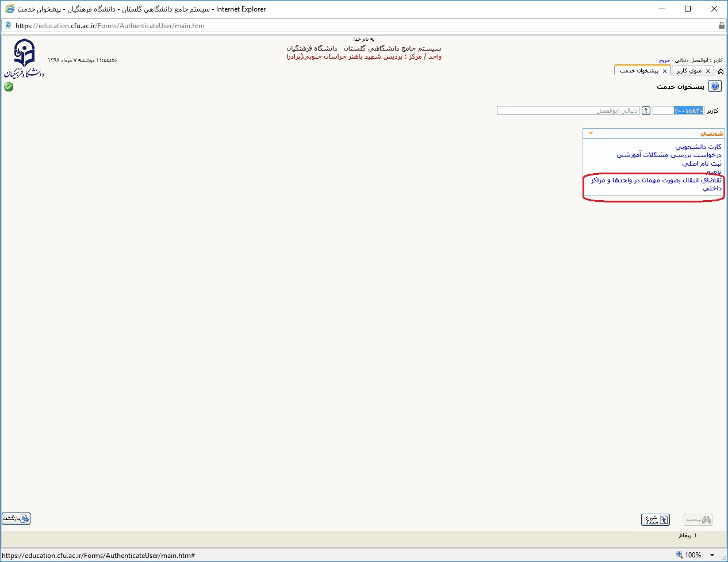Select the پیشخوان خدمت tab
The height and width of the screenshot is (562, 728).
[639, 71]
